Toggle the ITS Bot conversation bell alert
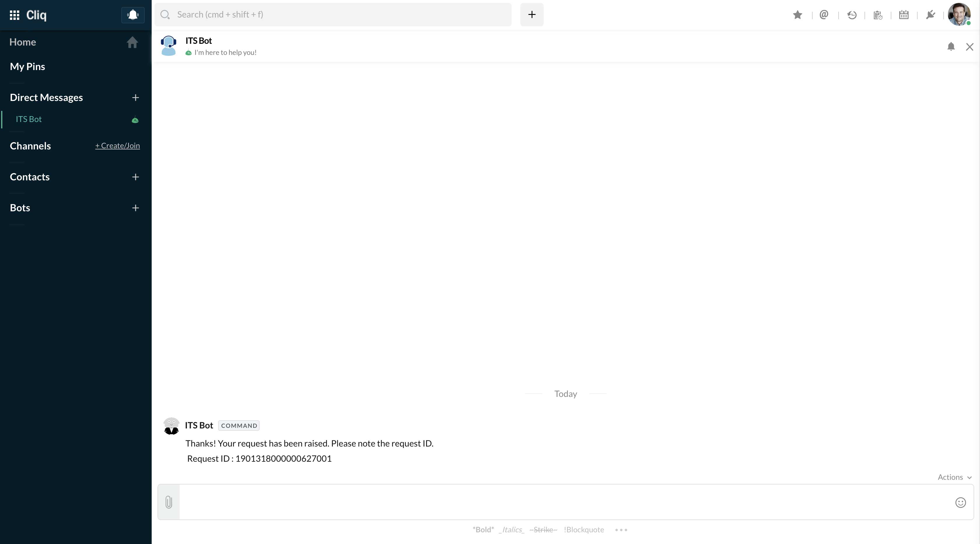 [951, 46]
